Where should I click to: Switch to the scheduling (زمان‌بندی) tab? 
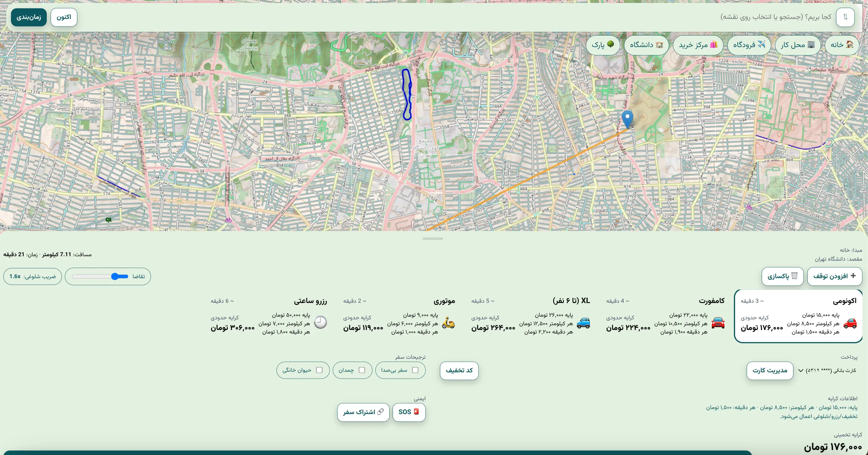[x=29, y=17]
